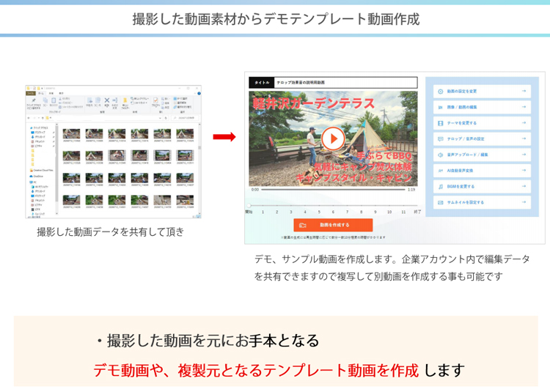The width and height of the screenshot is (550, 392).
Task: Switch to large icons view toggle
Action: pyautogui.click(x=199, y=217)
